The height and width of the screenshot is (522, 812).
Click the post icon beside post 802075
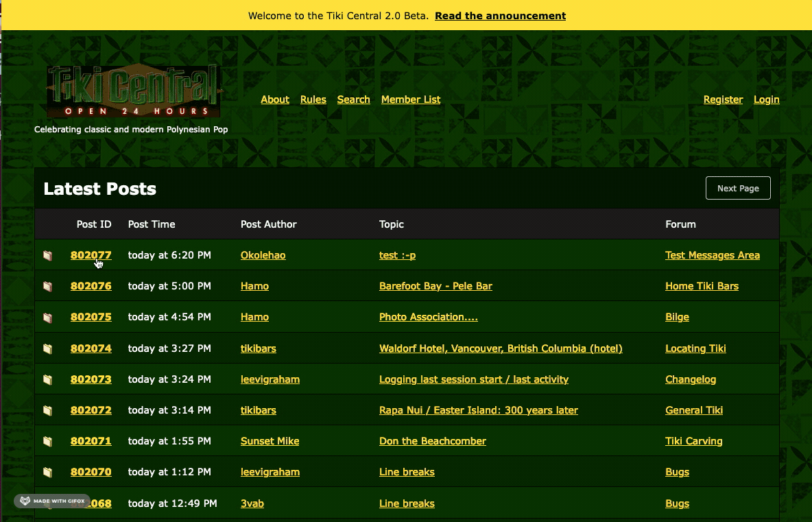(47, 318)
